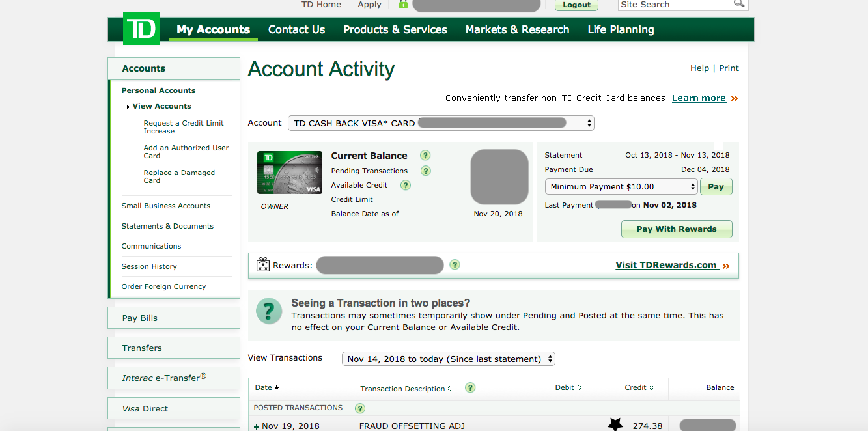Open the Account selection dropdown
This screenshot has width=868, height=431.
(441, 123)
